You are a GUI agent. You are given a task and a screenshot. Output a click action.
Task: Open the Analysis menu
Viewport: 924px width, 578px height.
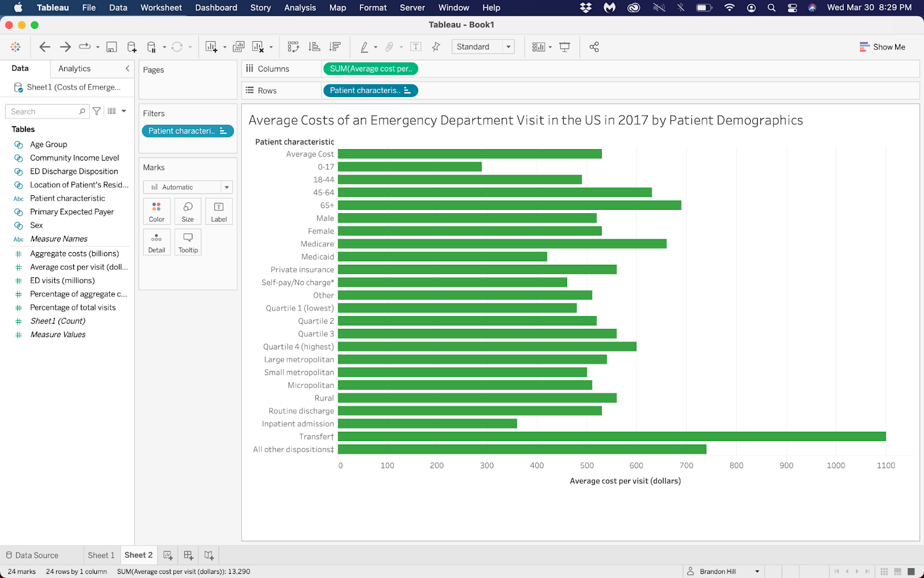pos(300,8)
